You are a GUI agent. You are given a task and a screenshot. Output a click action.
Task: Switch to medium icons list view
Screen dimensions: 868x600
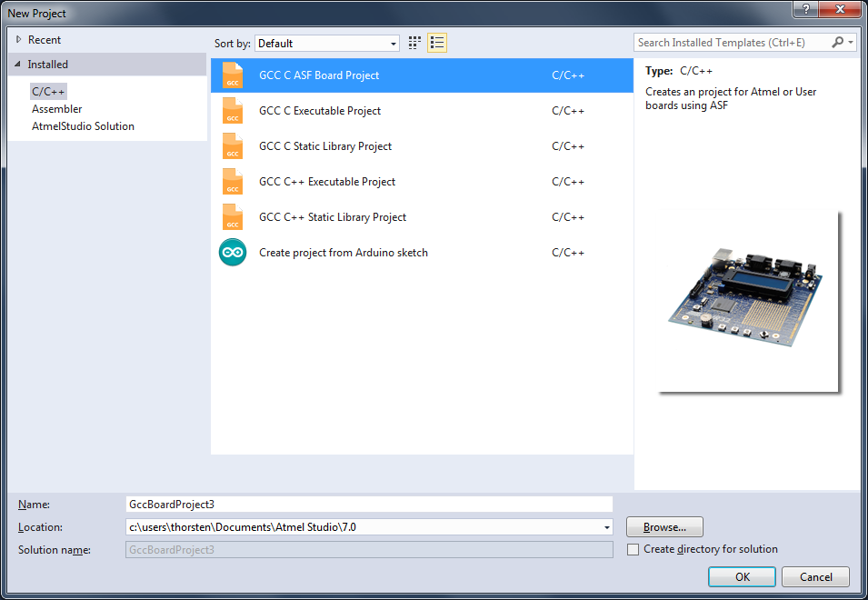coord(437,43)
